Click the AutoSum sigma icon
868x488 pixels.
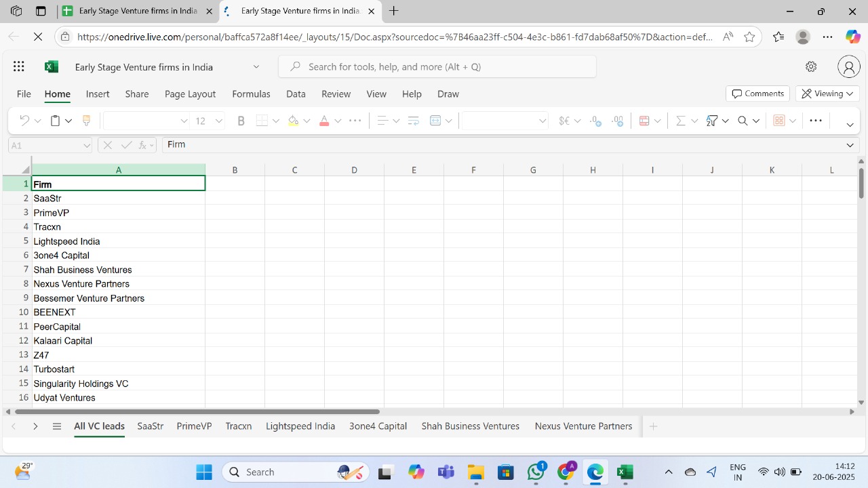(x=681, y=121)
